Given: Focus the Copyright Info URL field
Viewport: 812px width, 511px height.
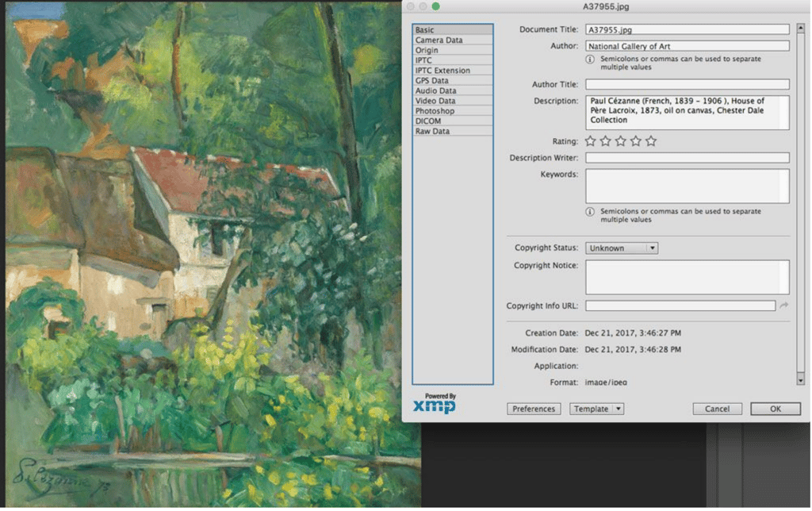Looking at the screenshot, I should tap(680, 305).
